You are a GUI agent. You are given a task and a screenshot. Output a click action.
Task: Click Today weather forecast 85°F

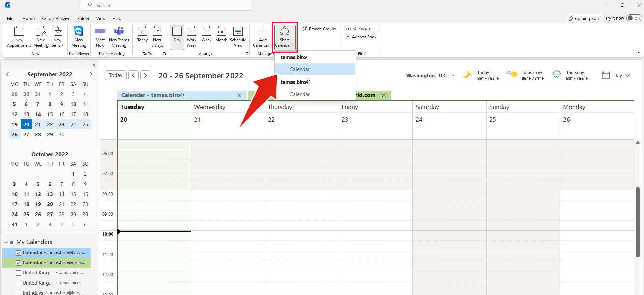pyautogui.click(x=482, y=75)
